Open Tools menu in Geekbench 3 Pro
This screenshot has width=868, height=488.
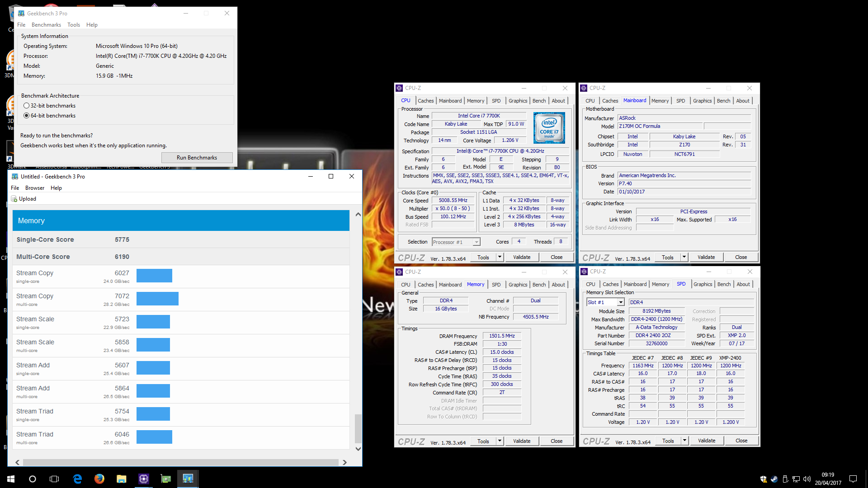(x=74, y=25)
